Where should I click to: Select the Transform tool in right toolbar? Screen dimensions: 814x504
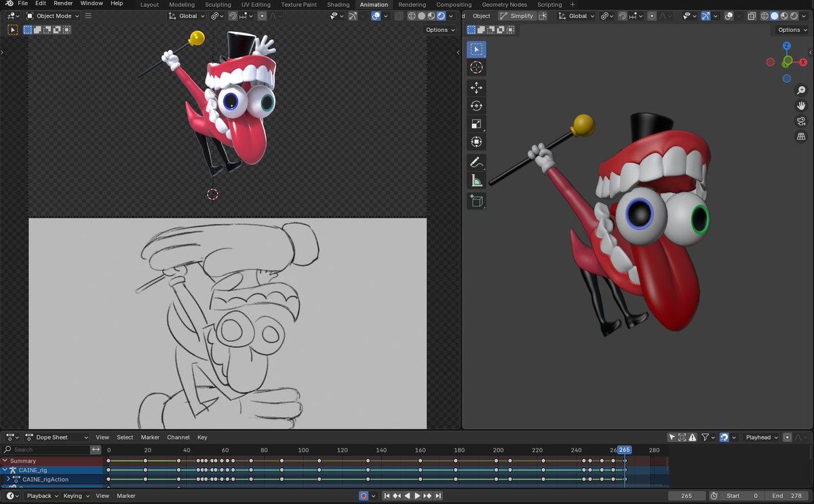[x=476, y=142]
